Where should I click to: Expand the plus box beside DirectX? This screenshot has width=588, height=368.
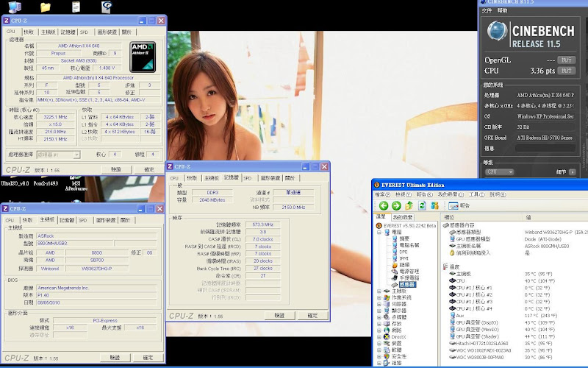coord(379,337)
